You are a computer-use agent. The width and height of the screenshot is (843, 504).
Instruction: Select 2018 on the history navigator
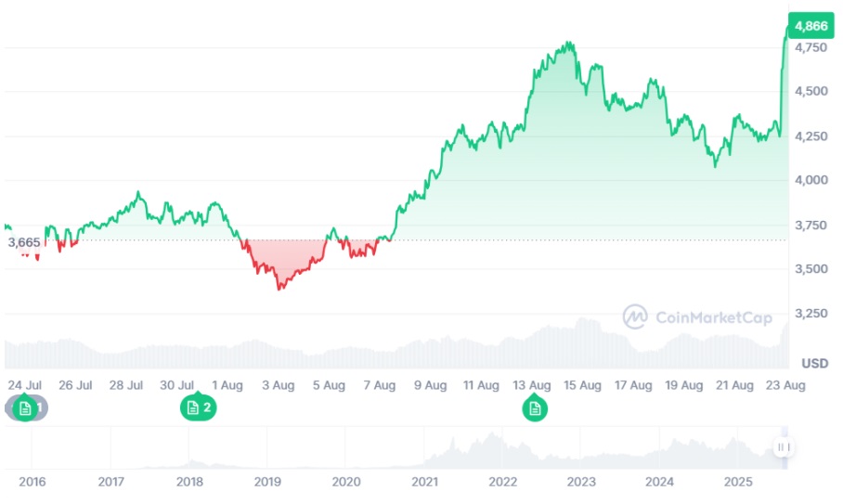(189, 482)
